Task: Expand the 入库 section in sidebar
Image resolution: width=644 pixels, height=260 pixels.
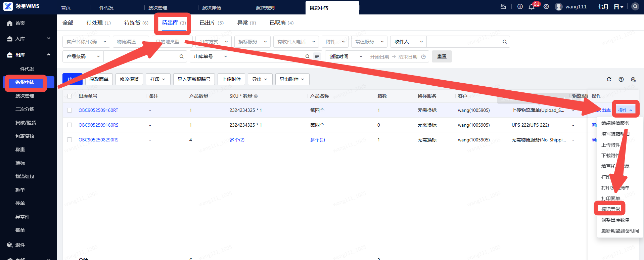Action: pyautogui.click(x=49, y=39)
